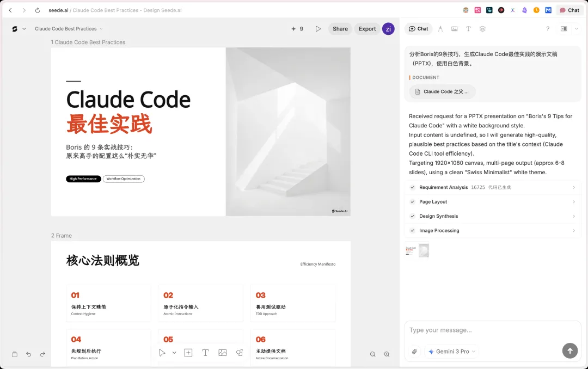Select the 1 Claude Code Best Practices frame label
The width and height of the screenshot is (588, 369).
(88, 42)
